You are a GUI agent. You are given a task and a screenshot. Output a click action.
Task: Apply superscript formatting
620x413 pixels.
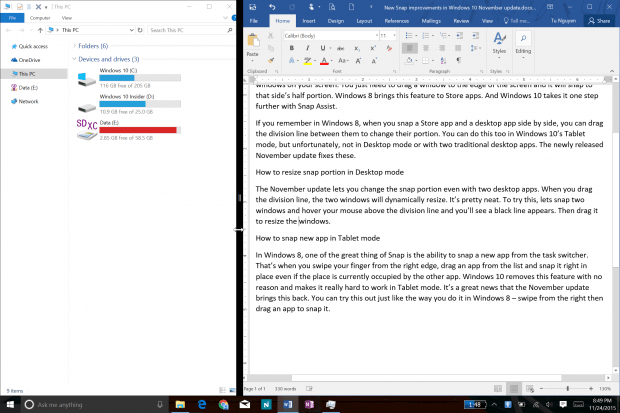(x=373, y=48)
